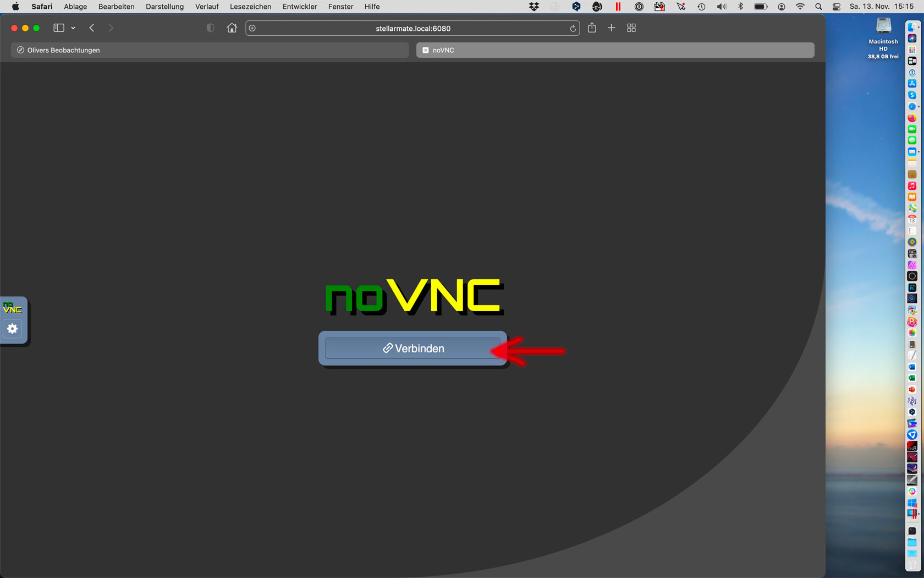
Task: Open the Apple menu
Action: (15, 7)
